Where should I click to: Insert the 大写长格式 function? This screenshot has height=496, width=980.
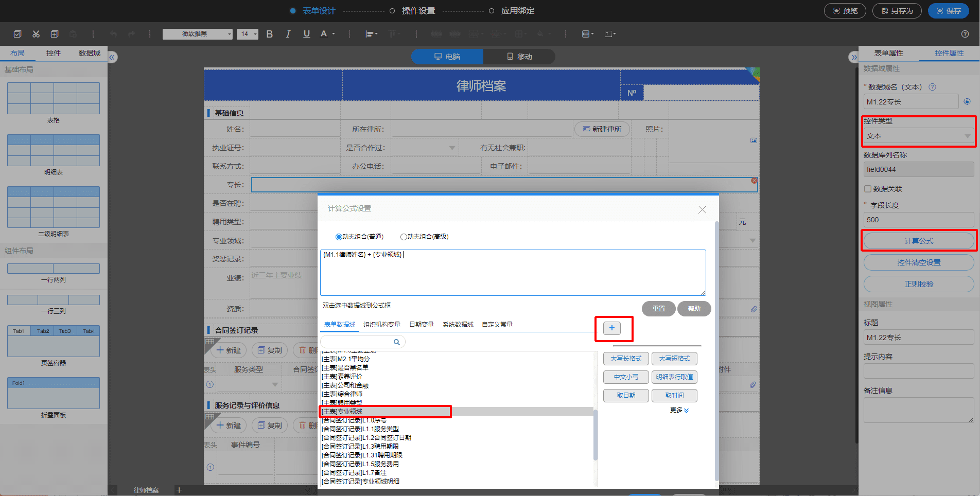(626, 359)
